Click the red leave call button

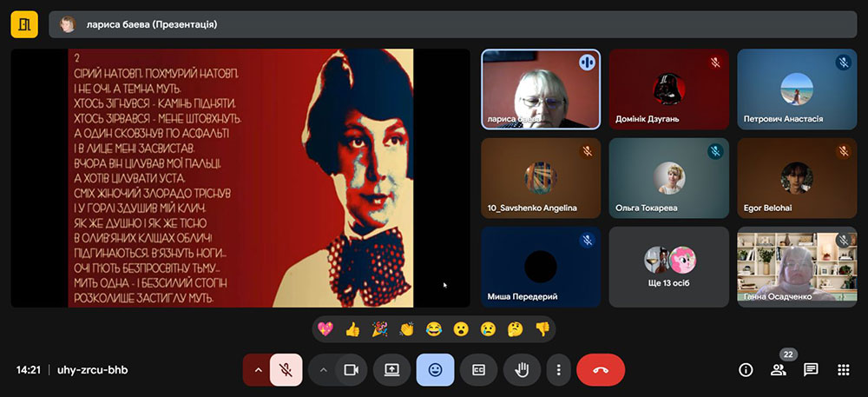point(601,369)
